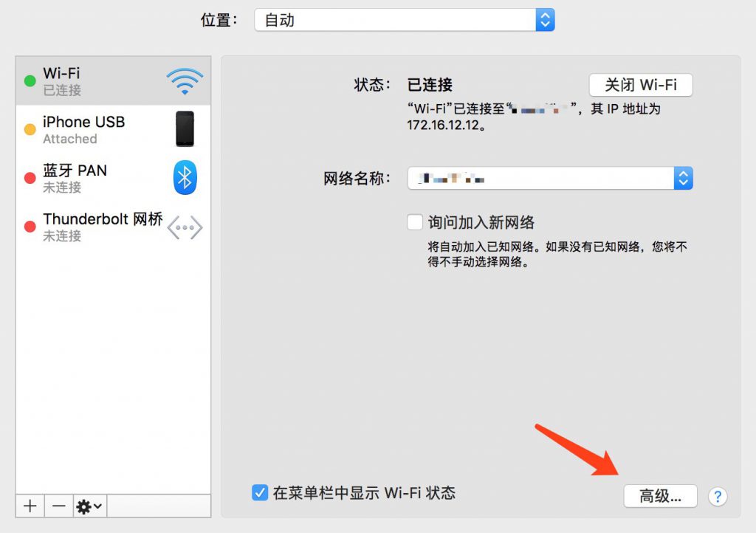Viewport: 756px width, 533px height.
Task: Open the 位置 location dropdown
Action: tap(404, 20)
